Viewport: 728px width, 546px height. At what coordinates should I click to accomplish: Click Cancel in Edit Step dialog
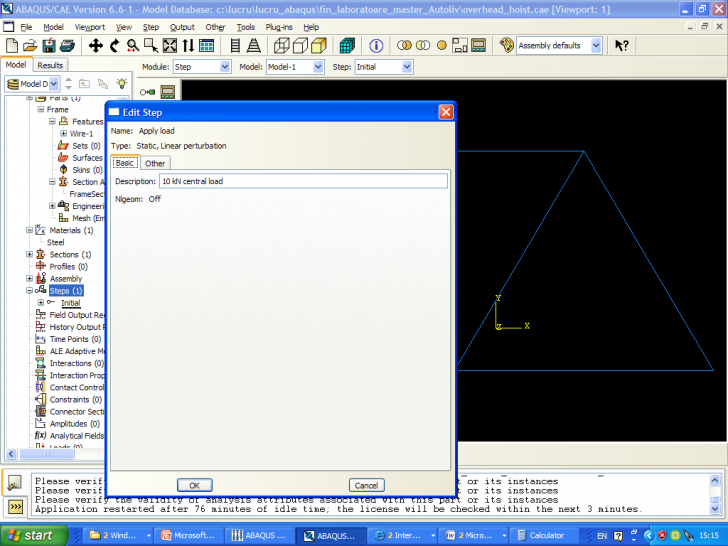point(366,485)
